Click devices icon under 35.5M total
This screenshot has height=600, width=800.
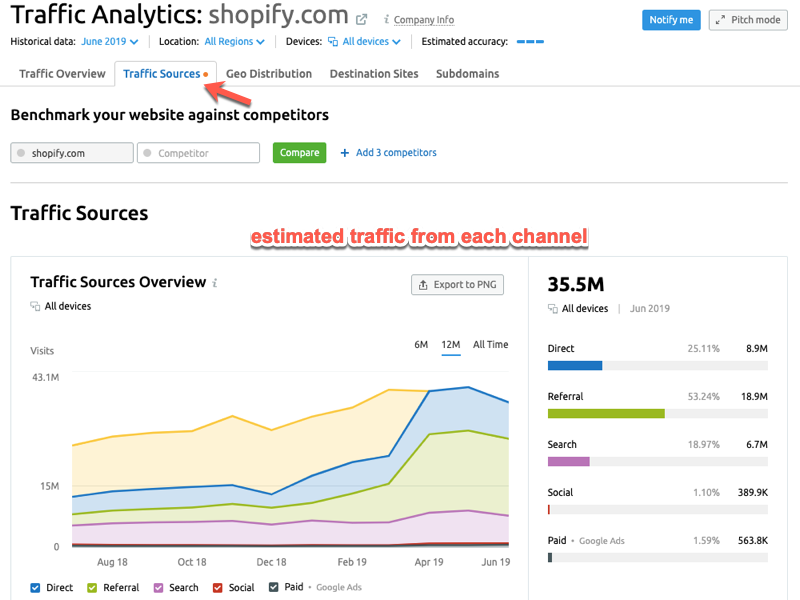[x=553, y=309]
